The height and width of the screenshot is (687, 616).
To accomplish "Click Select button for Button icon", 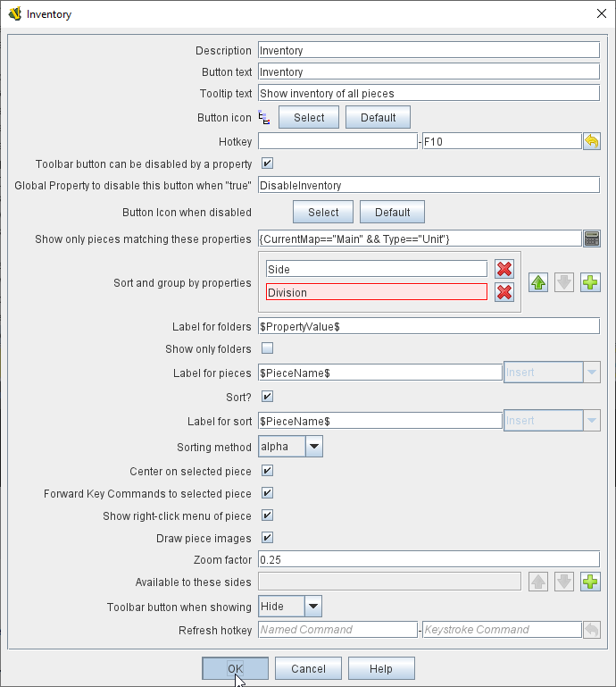I will (x=309, y=118).
